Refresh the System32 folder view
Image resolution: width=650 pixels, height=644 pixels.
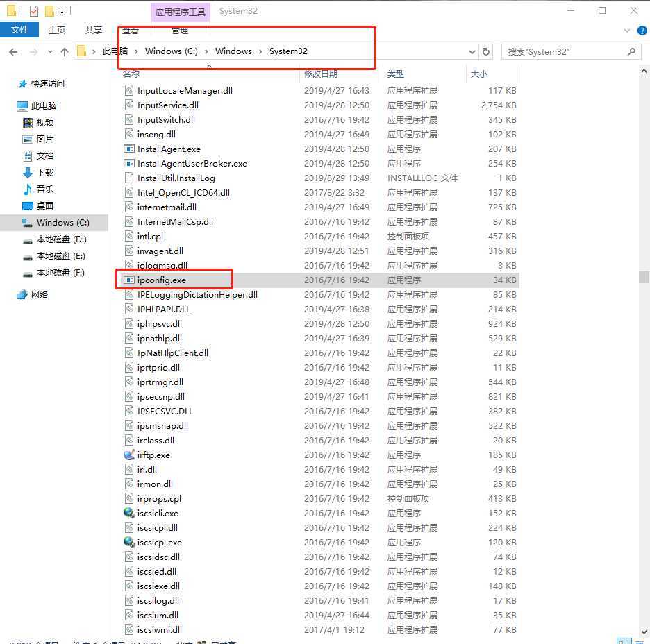(486, 52)
